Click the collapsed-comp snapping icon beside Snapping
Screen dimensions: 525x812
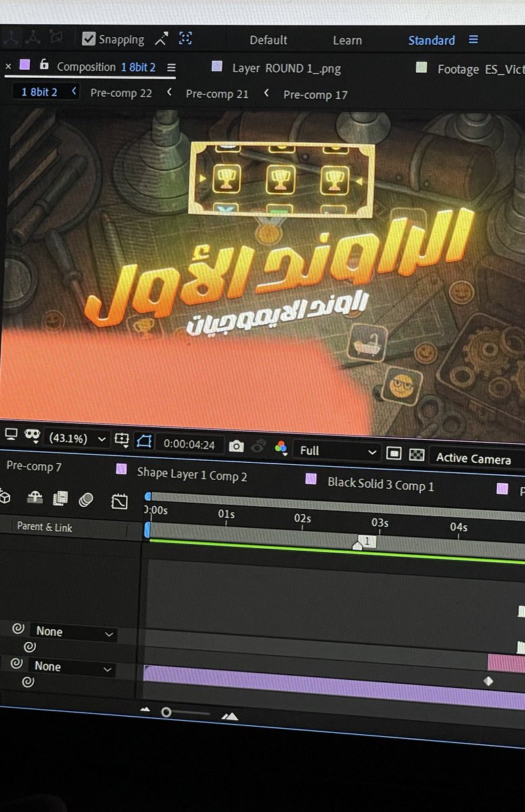point(186,39)
